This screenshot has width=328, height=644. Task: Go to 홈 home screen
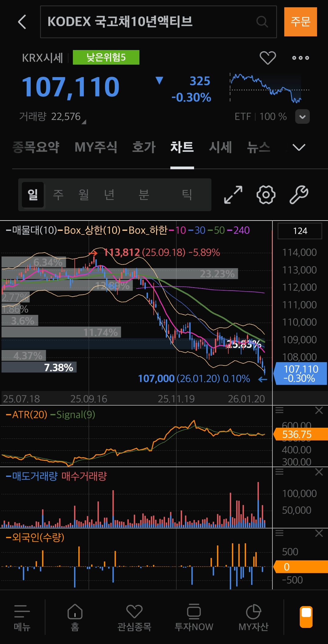click(75, 618)
